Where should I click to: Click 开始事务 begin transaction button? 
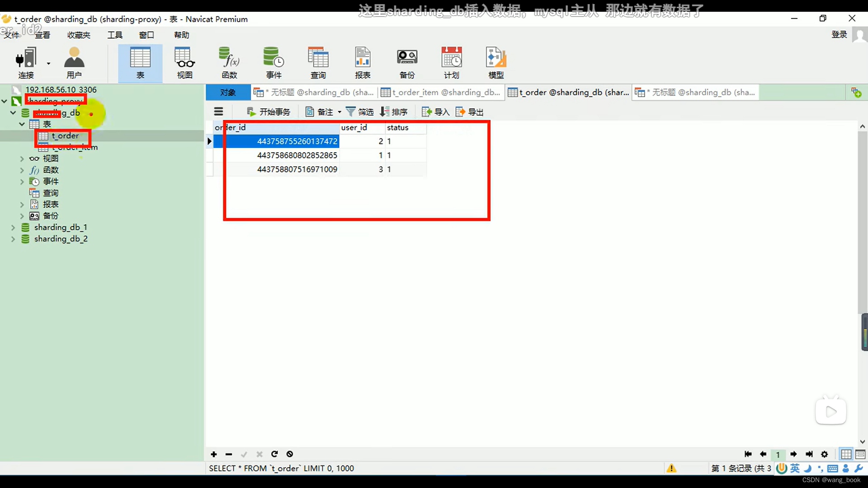(x=269, y=112)
